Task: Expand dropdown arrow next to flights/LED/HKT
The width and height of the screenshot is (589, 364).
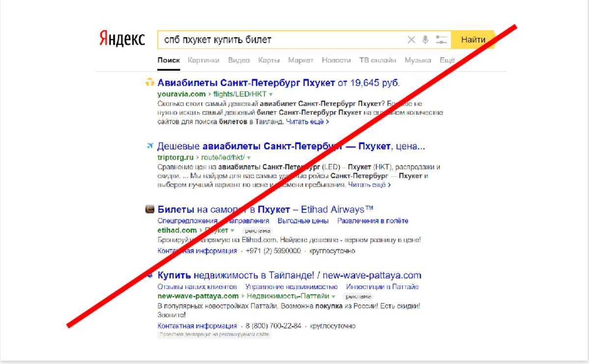Action: [271, 94]
